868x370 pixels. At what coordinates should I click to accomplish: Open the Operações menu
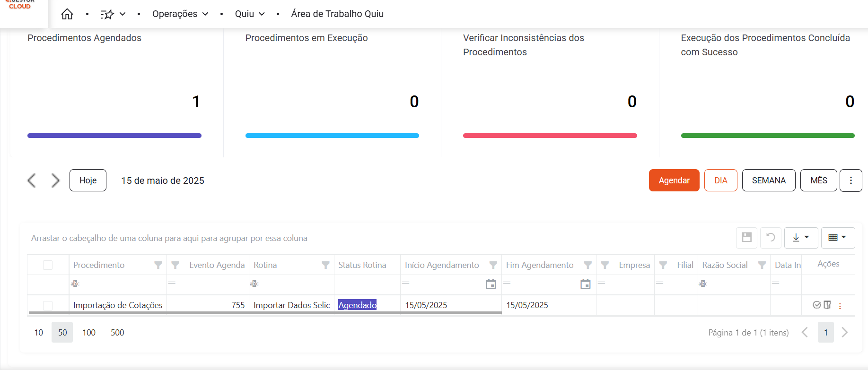pos(180,14)
